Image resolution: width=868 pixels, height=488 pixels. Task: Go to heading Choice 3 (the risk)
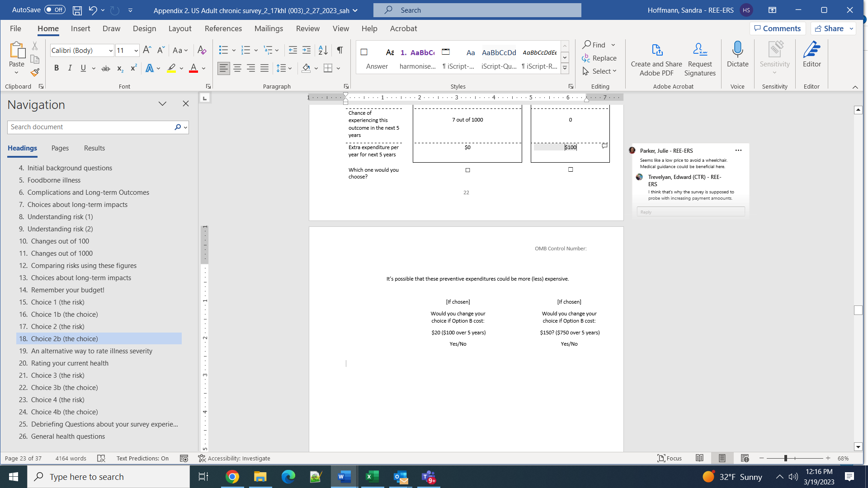click(57, 375)
